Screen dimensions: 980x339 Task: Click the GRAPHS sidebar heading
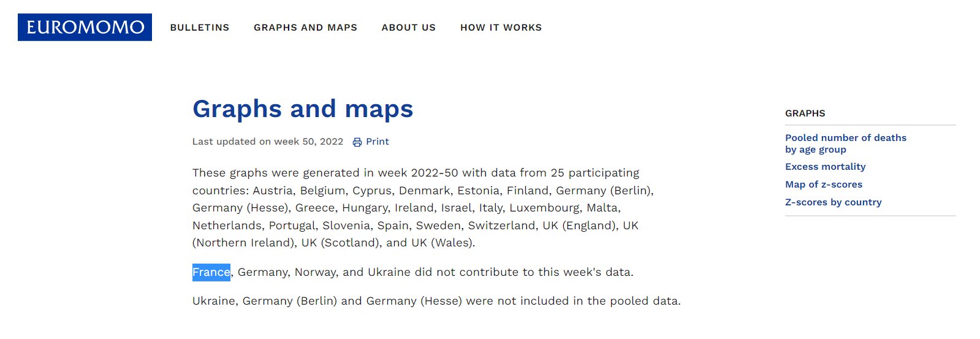[805, 113]
